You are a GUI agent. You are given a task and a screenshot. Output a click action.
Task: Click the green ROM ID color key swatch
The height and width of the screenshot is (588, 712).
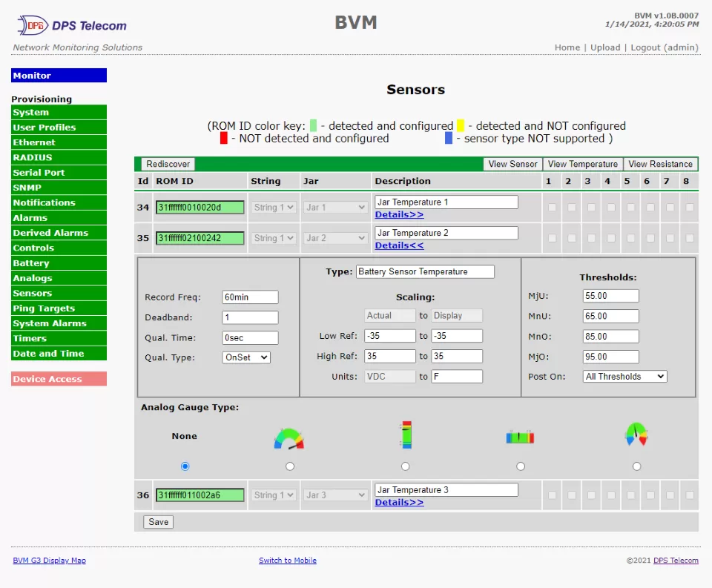click(313, 125)
